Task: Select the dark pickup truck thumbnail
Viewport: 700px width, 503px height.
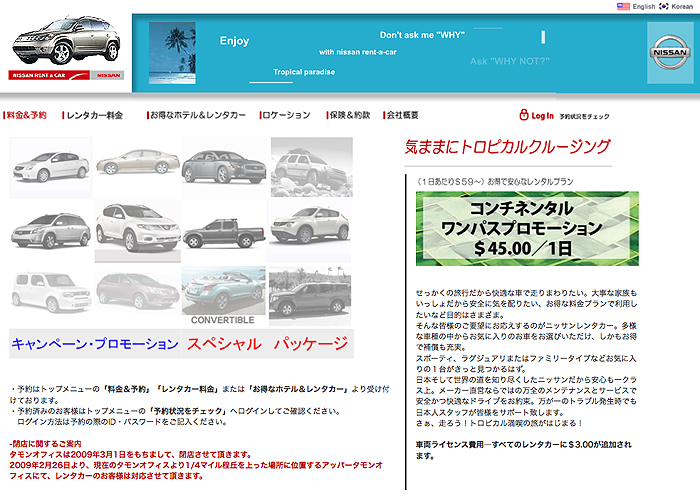Action: pyautogui.click(x=224, y=233)
